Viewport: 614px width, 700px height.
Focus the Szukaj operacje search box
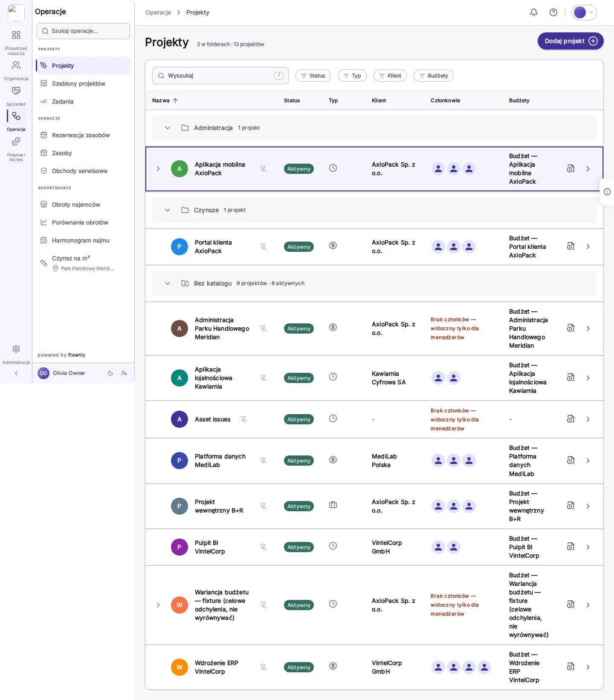click(x=83, y=31)
